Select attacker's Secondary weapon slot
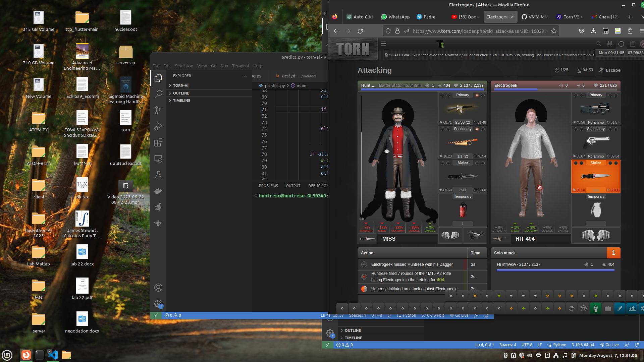This screenshot has width=644, height=362. (x=463, y=142)
